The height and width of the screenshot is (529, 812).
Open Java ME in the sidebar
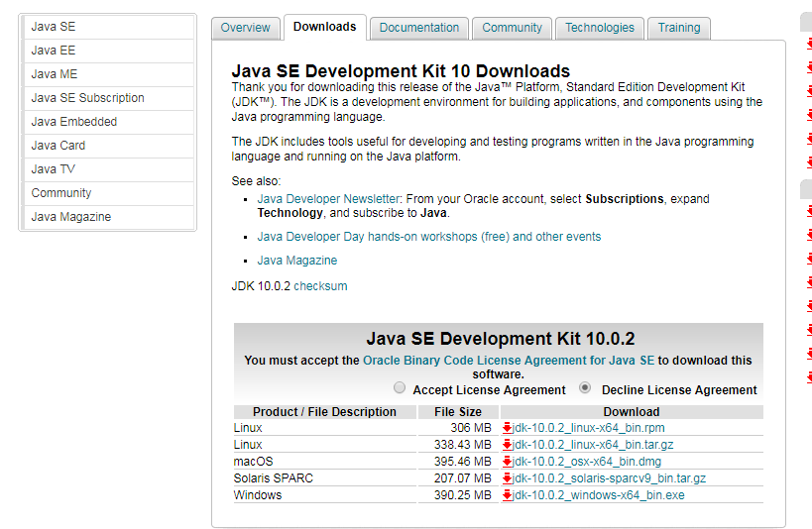coord(108,74)
